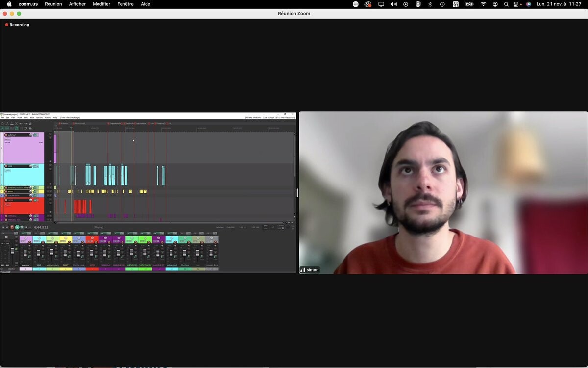Open the volume control in macOS menu bar
Viewport: 588px width, 368px height.
click(393, 4)
